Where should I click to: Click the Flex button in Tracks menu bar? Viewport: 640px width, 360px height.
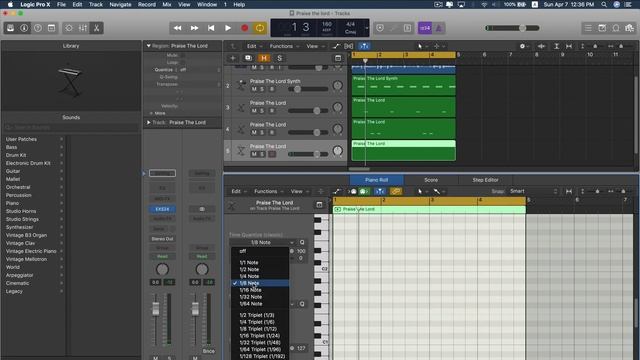349,46
